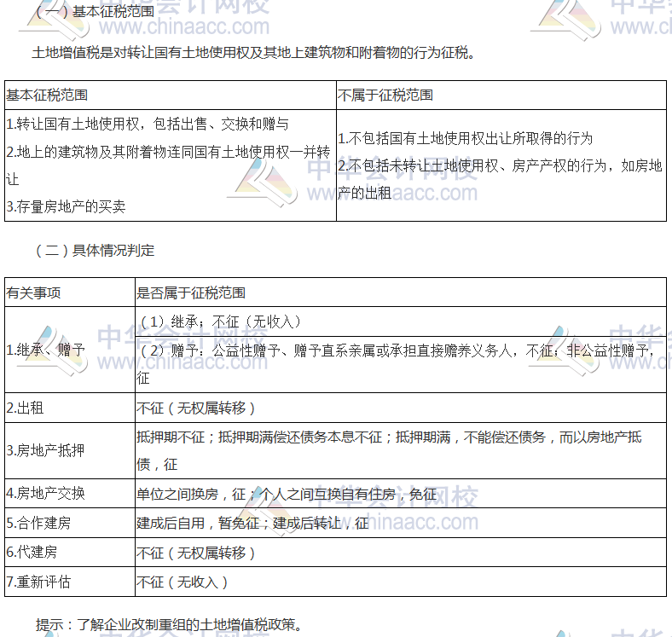
Task: Click the line （1）继承：不征（无收入）
Action: tap(219, 321)
